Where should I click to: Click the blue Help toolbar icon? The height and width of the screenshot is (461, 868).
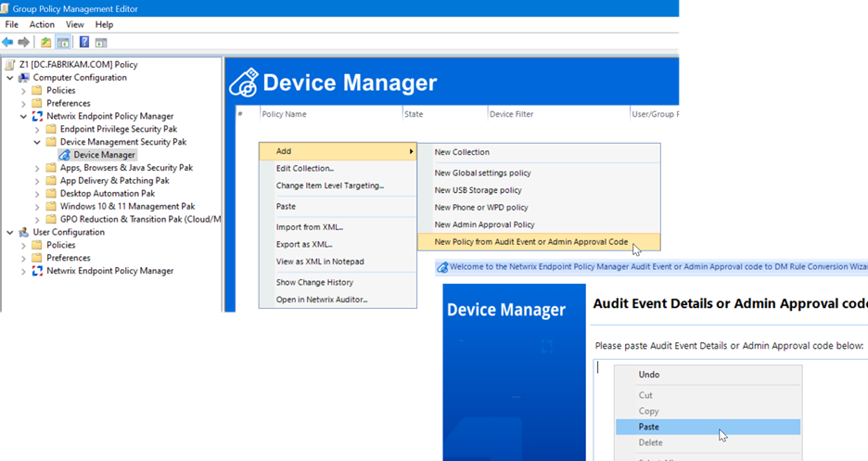coord(84,42)
